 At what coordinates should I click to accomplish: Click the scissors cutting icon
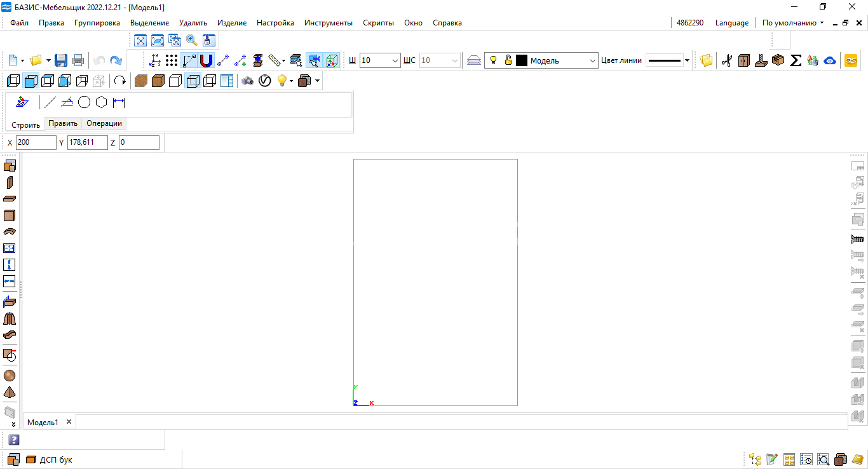(x=727, y=60)
